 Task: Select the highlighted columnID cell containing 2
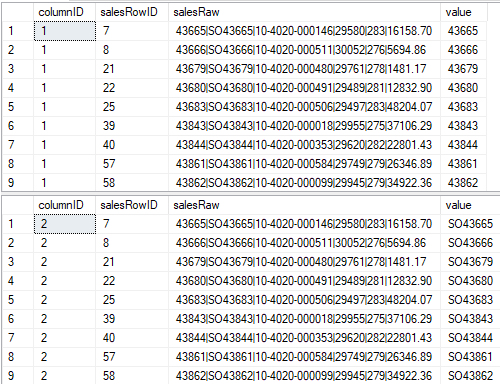pyautogui.click(x=65, y=224)
